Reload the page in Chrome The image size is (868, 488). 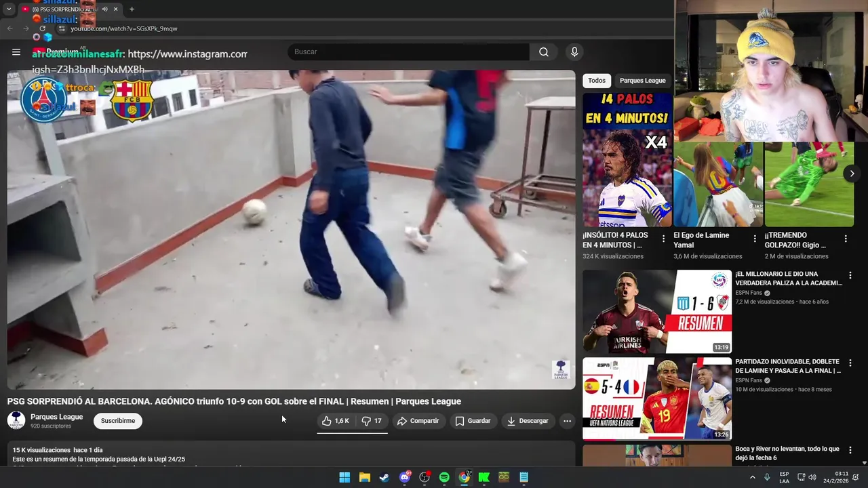(42, 28)
